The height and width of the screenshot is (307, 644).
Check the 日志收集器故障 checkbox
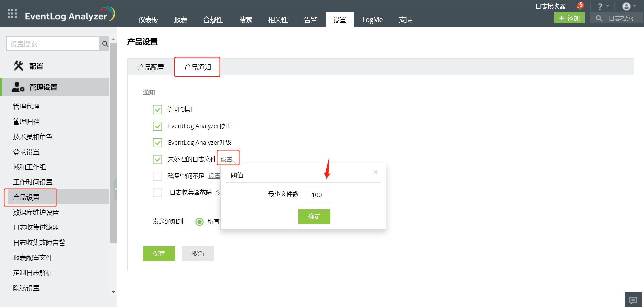tap(157, 192)
